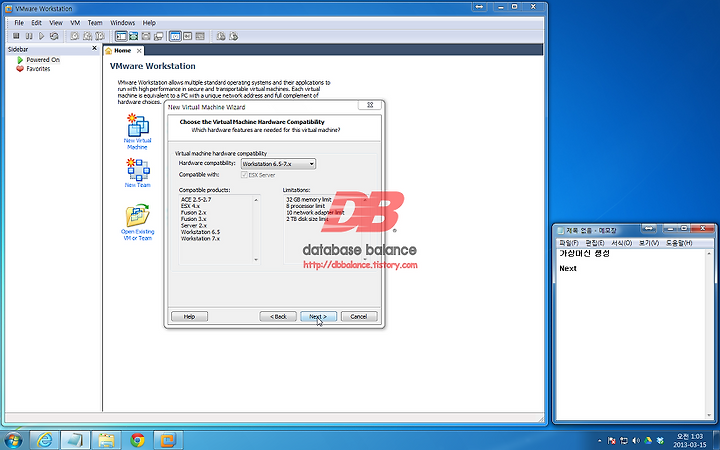Screen dimensions: 720x450
Task: Open the Team menu
Action: [95, 22]
